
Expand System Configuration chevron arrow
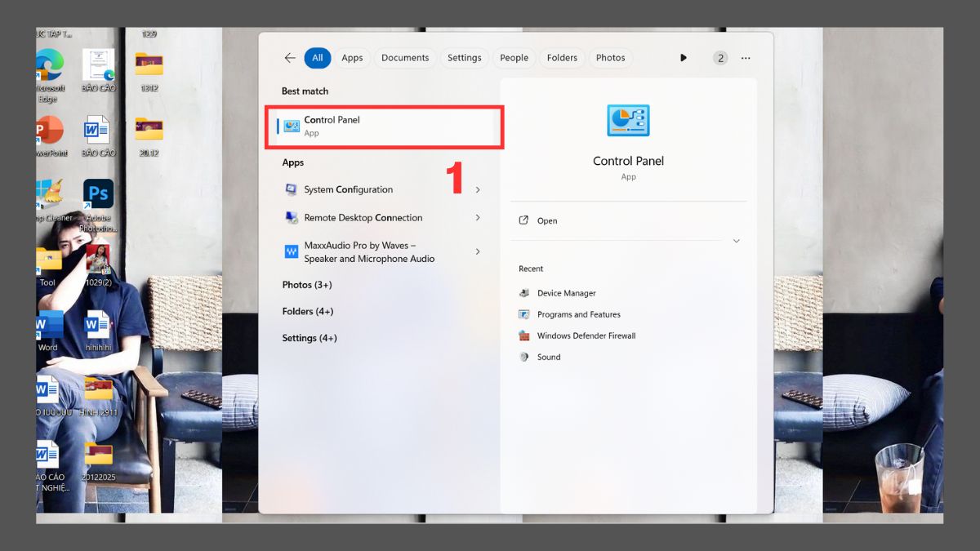(x=478, y=189)
